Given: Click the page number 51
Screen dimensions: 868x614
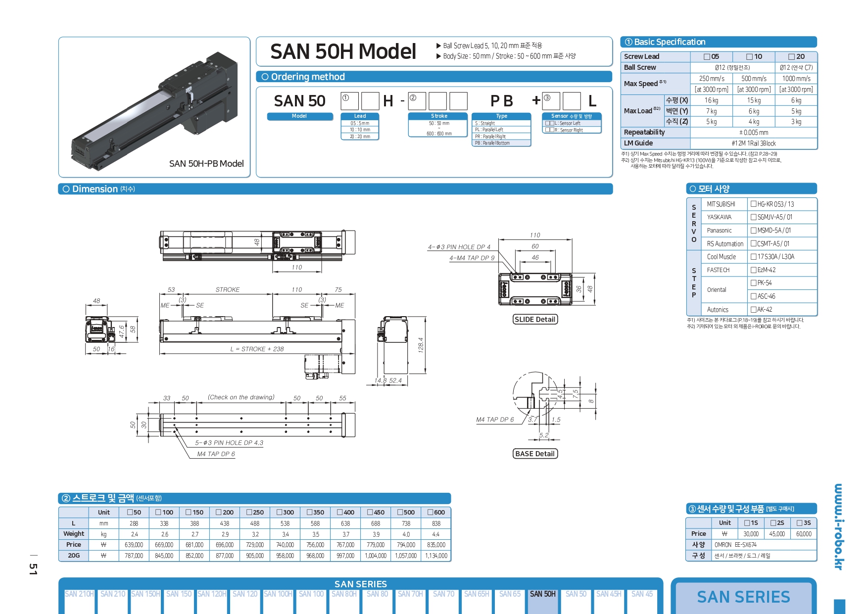Looking at the screenshot, I should click(33, 569).
